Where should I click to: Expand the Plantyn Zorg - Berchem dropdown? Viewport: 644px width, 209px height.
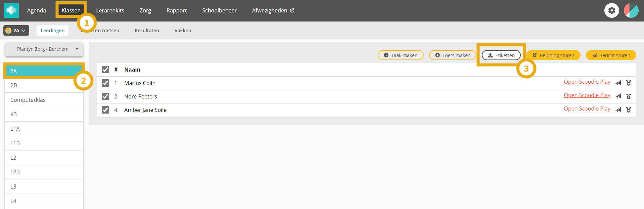coord(44,49)
